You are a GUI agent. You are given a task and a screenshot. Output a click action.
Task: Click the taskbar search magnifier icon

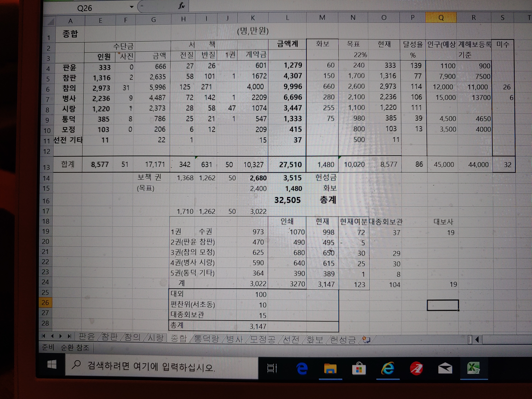click(x=76, y=365)
